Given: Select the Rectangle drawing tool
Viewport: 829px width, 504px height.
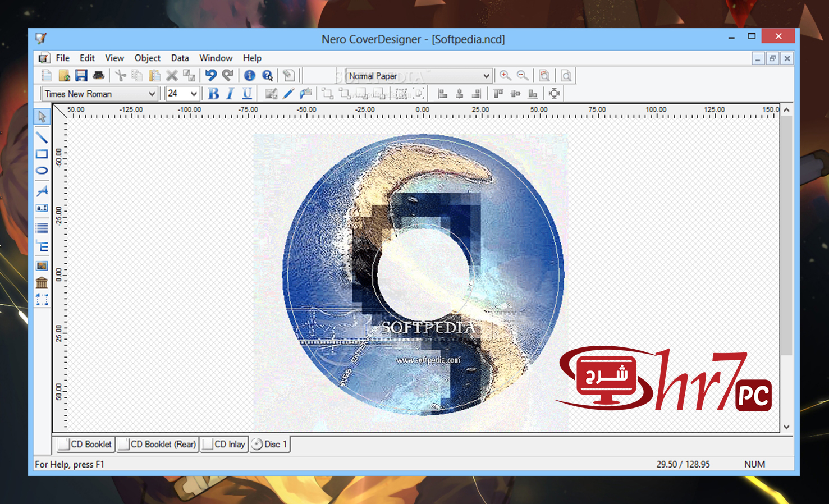Looking at the screenshot, I should tap(42, 154).
